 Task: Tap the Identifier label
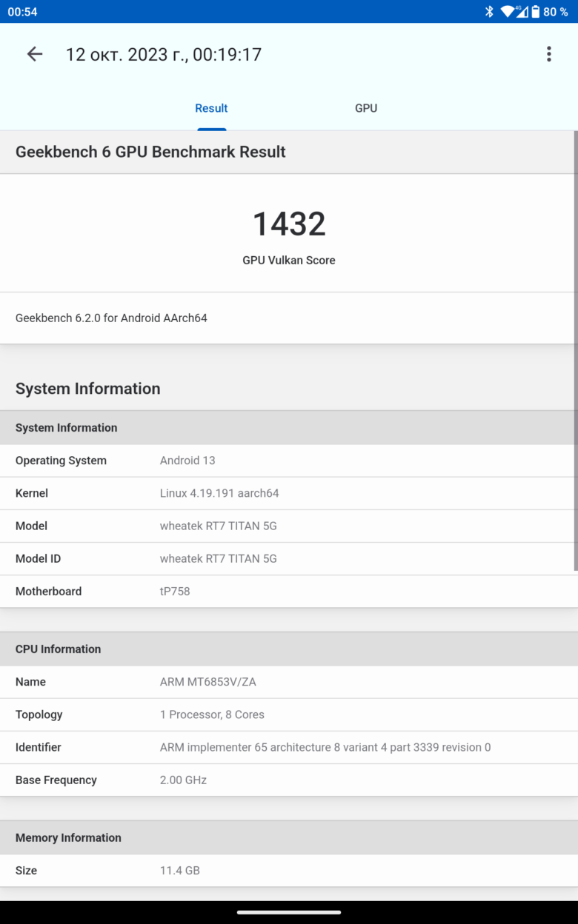coord(39,747)
